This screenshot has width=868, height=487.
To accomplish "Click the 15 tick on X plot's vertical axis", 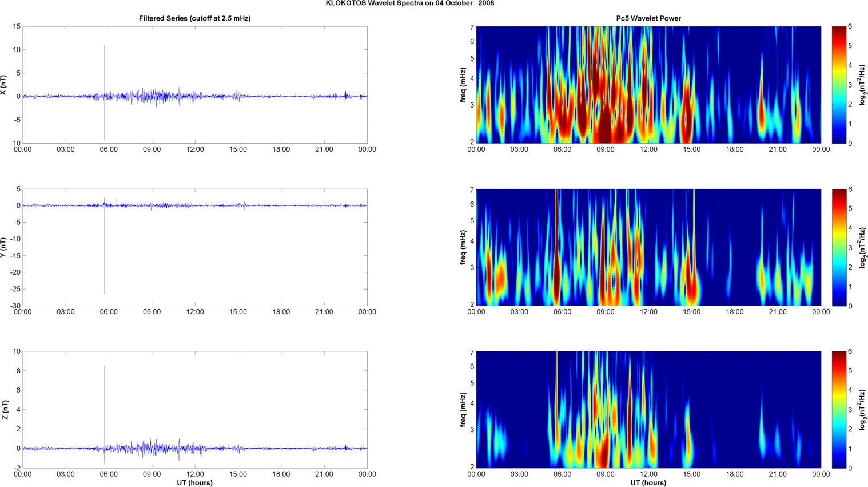I will pos(17,26).
